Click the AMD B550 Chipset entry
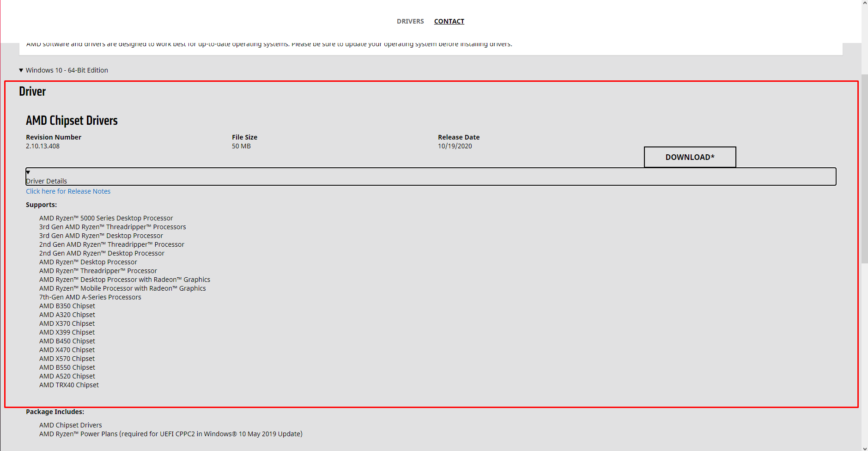This screenshot has height=451, width=868. pos(67,367)
